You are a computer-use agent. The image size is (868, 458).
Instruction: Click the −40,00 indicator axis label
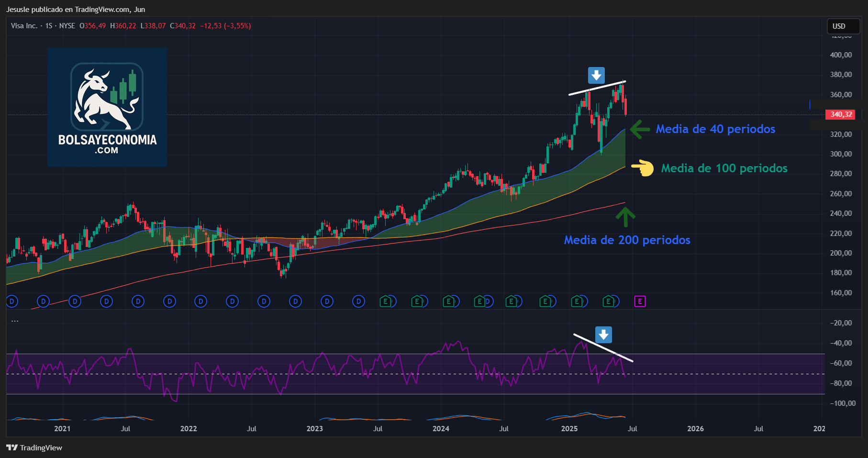(841, 343)
